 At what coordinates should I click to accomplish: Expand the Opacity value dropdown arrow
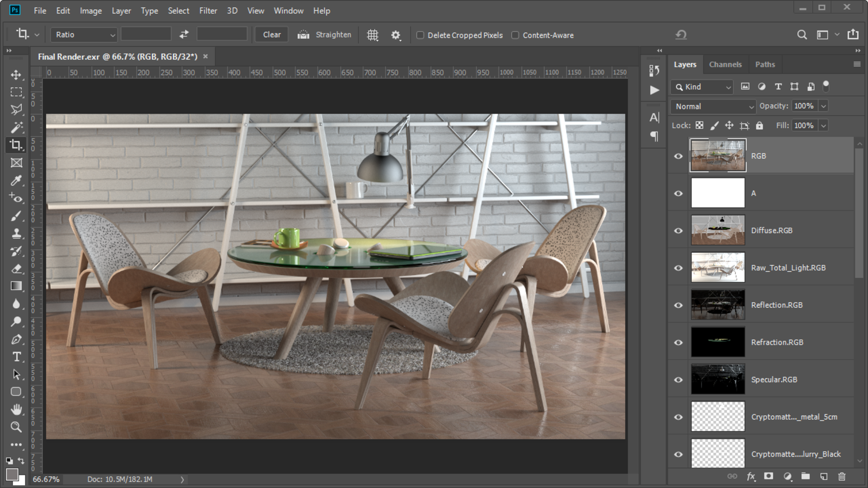tap(823, 106)
